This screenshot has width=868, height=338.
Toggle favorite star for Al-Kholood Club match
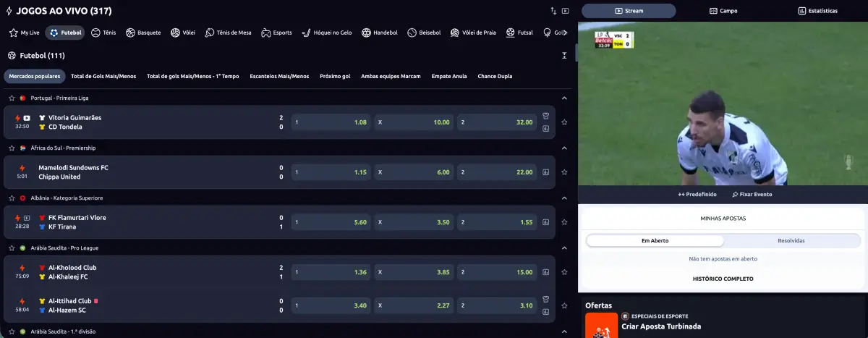click(564, 272)
